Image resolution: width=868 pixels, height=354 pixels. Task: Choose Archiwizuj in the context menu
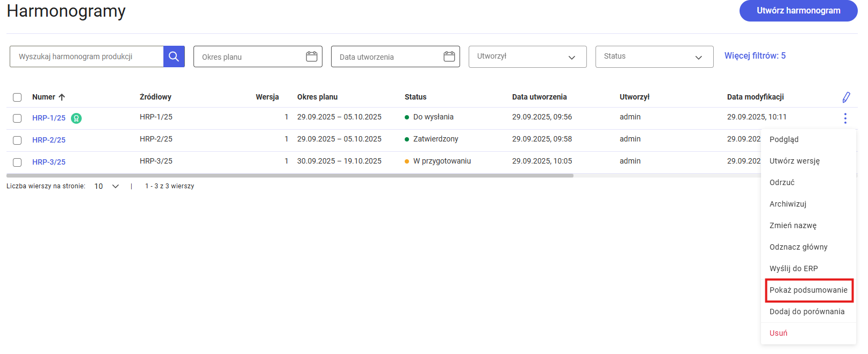click(x=808, y=204)
